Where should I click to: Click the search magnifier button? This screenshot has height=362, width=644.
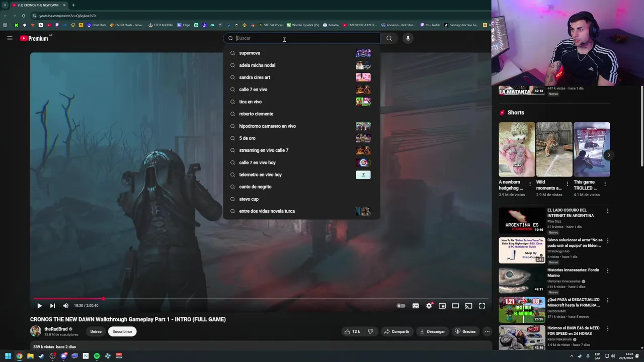tap(389, 38)
